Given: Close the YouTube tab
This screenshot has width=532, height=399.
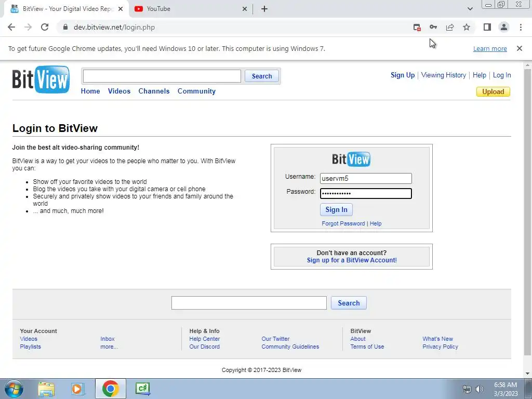Looking at the screenshot, I should click(x=245, y=9).
